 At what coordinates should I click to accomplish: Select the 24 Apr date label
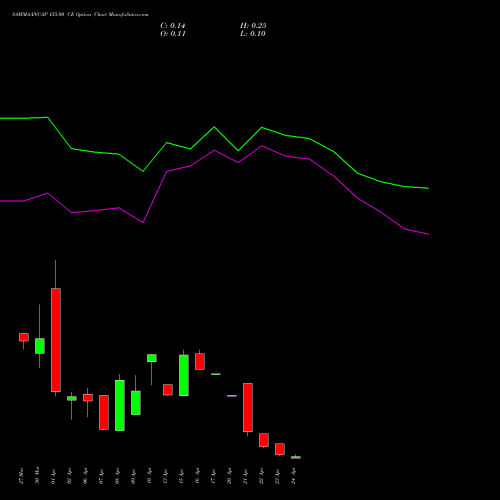(293, 477)
